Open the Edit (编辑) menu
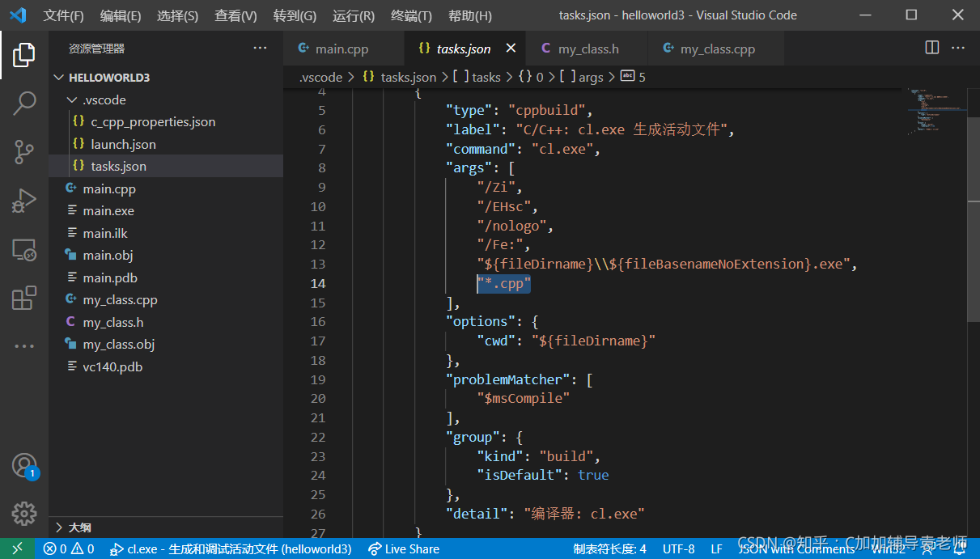 tap(121, 15)
